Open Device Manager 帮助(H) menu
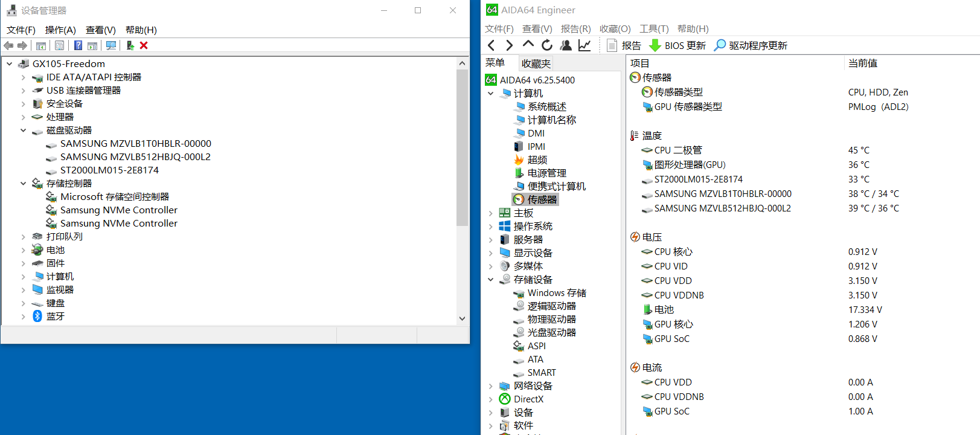The width and height of the screenshot is (980, 435). [141, 30]
